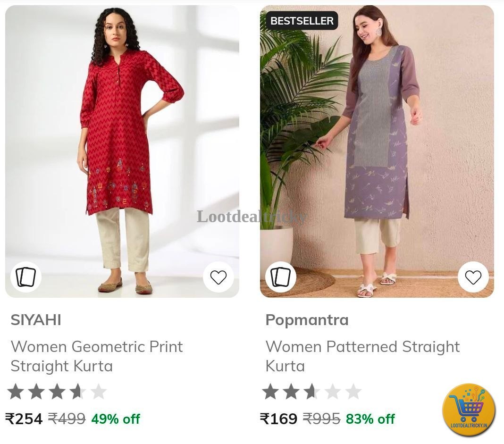Open similar items icon on SIYAHI kurta
The width and height of the screenshot is (504, 444).
[25, 277]
